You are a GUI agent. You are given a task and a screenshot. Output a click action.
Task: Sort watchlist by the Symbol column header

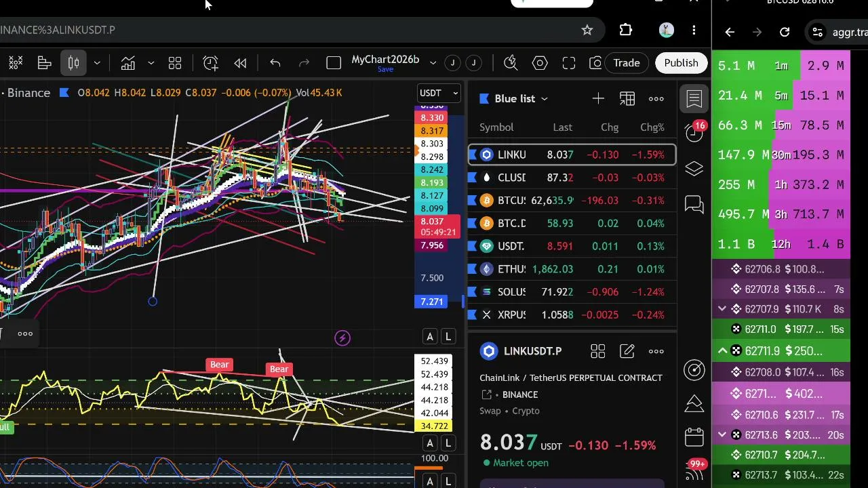coord(496,127)
